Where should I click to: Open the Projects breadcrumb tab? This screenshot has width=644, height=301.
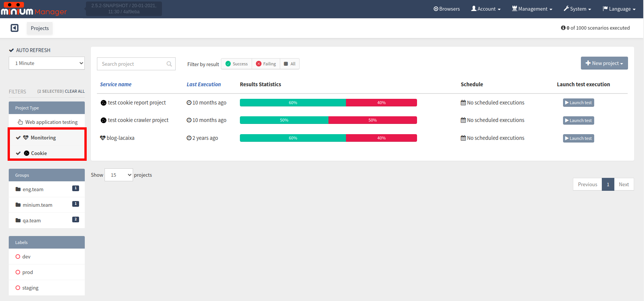(40, 28)
